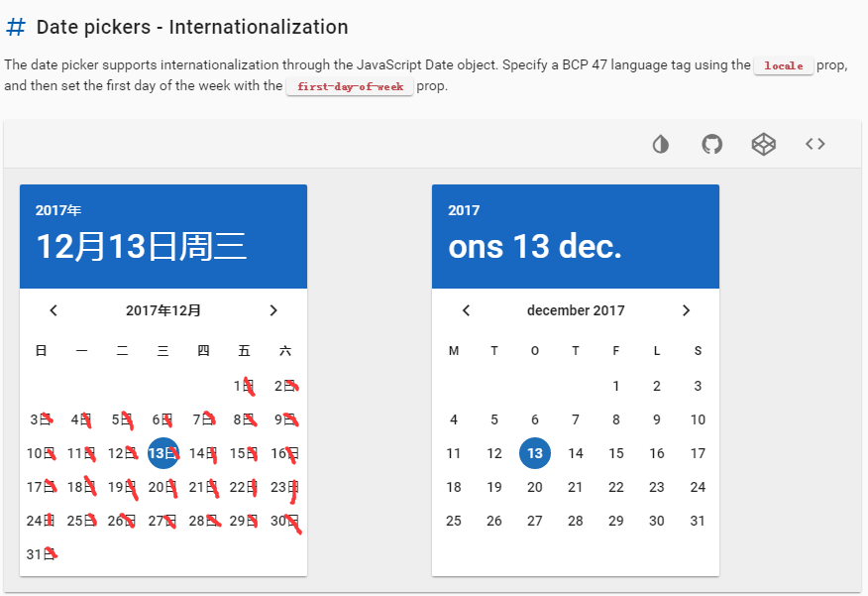Open the example in Codepen

point(763,144)
